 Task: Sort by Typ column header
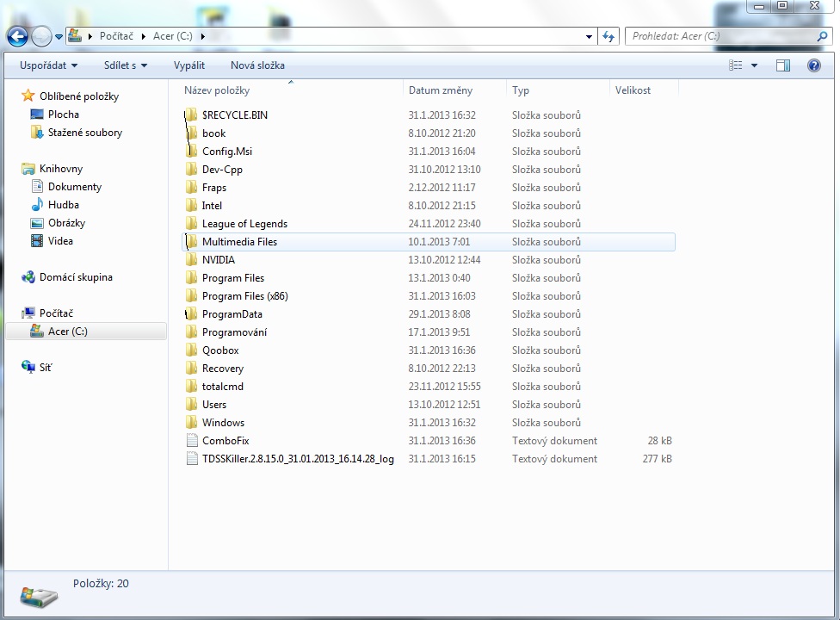[x=520, y=90]
